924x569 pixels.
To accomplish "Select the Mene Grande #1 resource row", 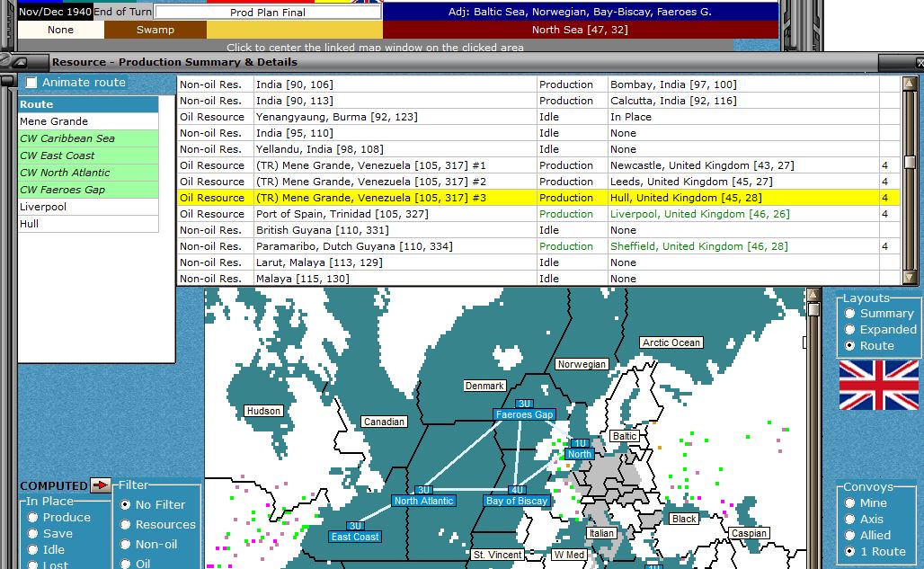I will pyautogui.click(x=538, y=165).
